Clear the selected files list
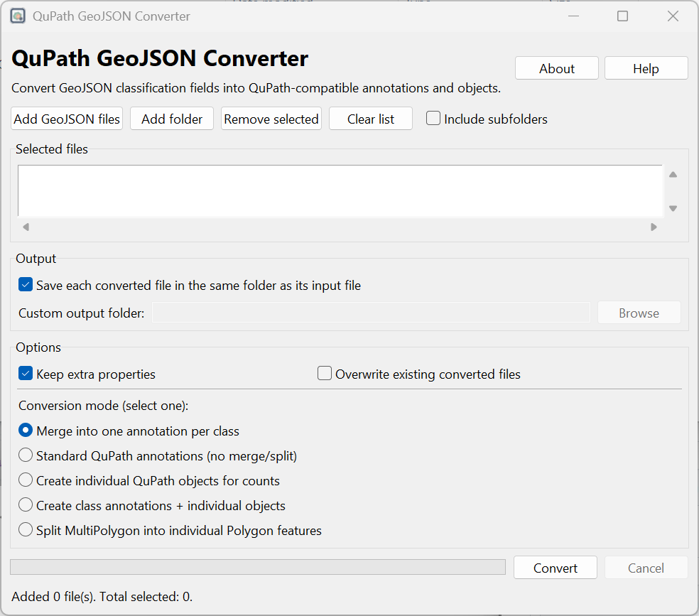The width and height of the screenshot is (699, 616). pos(370,119)
